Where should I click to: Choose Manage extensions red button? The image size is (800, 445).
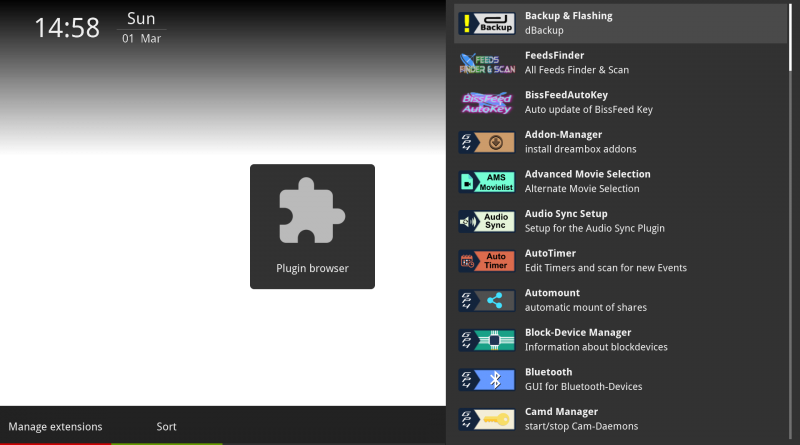56,427
